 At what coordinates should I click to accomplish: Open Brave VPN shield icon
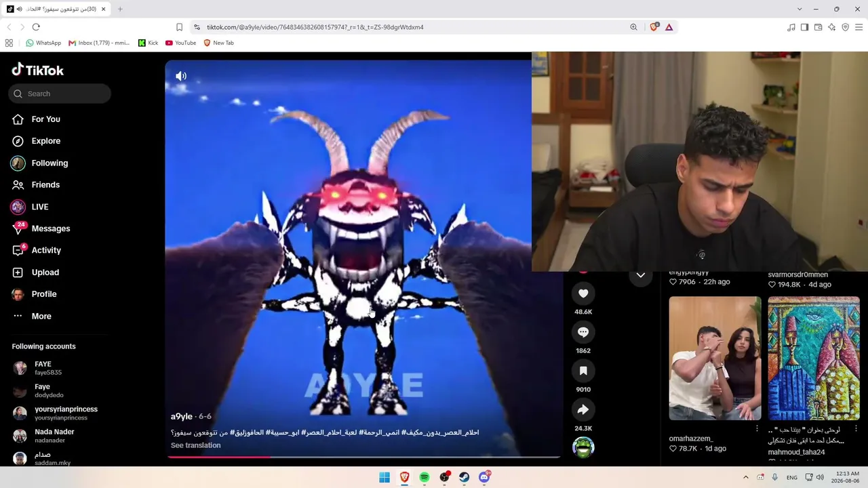click(x=845, y=27)
